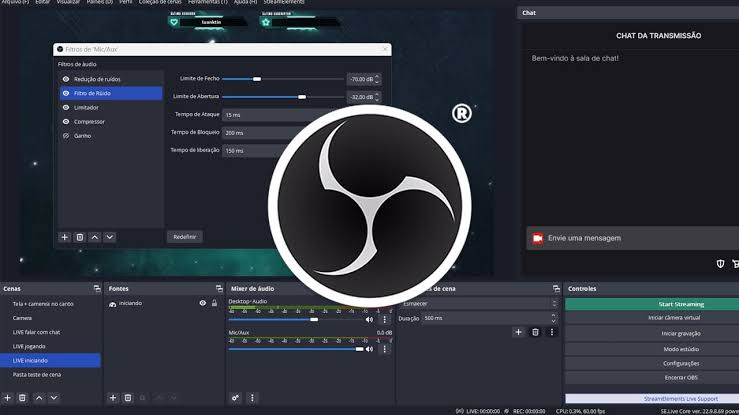This screenshot has height=415, width=739.
Task: Toggle visibility of Filtro de Ruído filter
Action: 66,93
